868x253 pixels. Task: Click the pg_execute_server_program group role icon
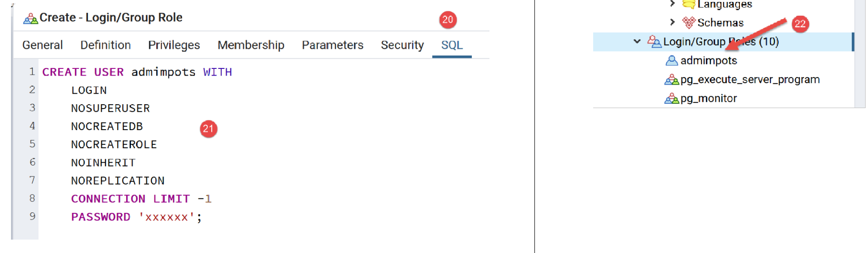click(672, 79)
